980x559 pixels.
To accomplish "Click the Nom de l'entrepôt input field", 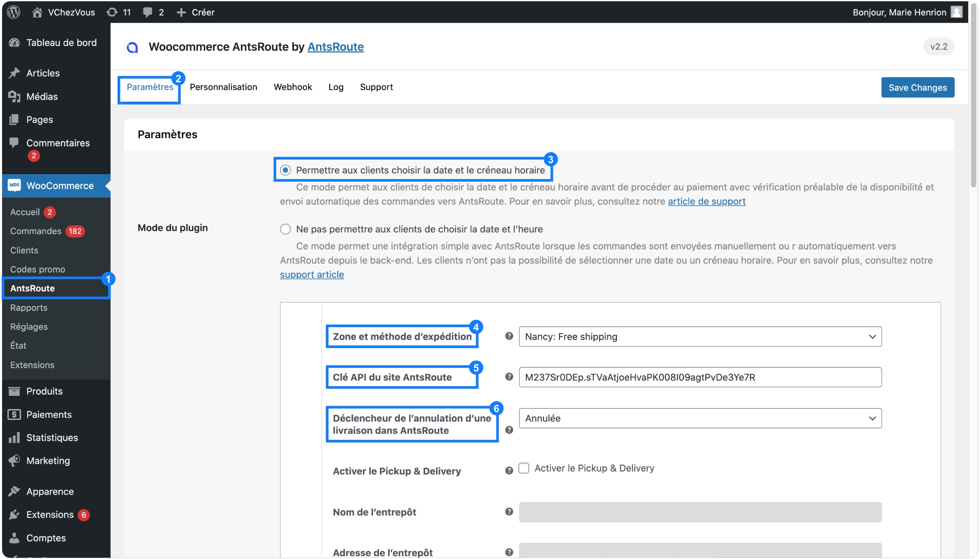I will (700, 512).
